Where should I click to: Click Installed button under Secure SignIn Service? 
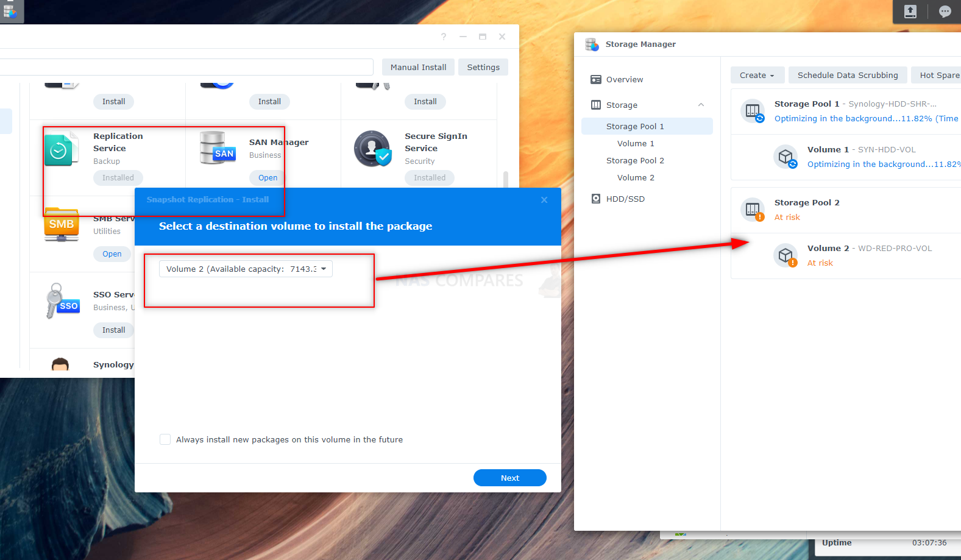[430, 177]
